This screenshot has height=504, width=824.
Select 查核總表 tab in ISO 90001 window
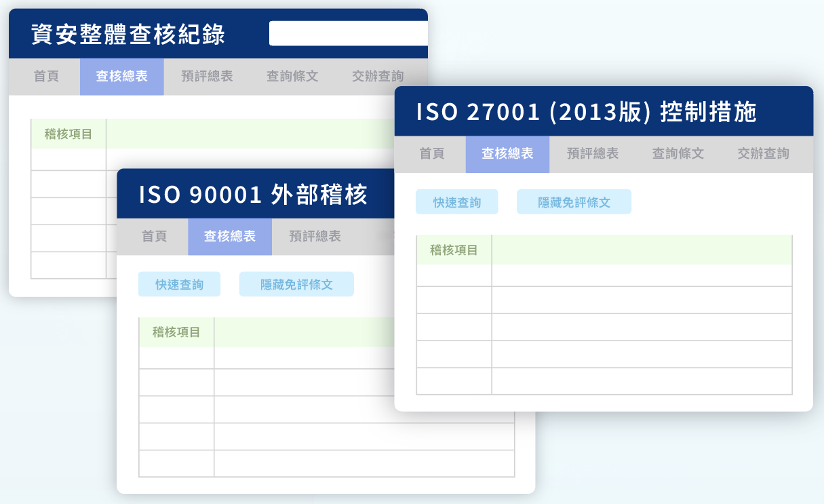click(x=230, y=237)
